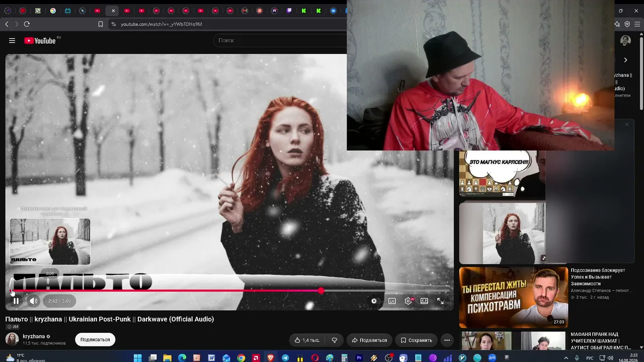Like the video (1,4 тыс.)
The height and width of the screenshot is (362, 644).
coord(307,340)
